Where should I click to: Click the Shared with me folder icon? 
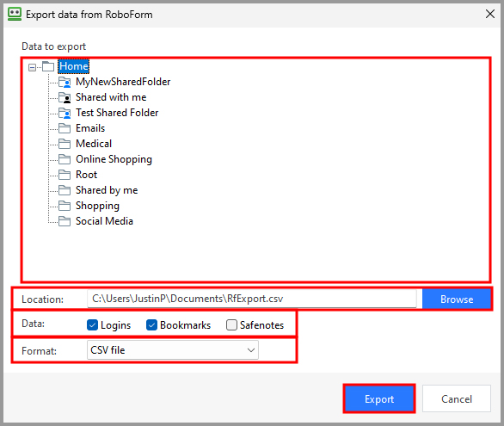point(65,97)
